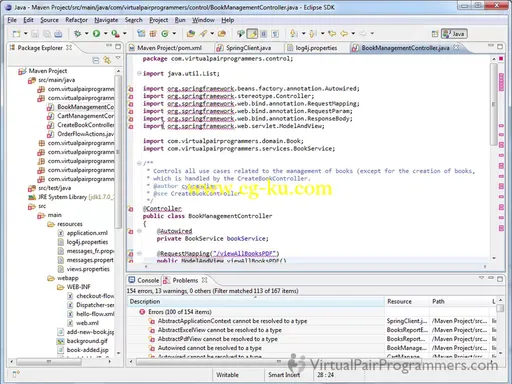Switch to the Console view tab
This screenshot has width=512, height=384.
(x=144, y=280)
